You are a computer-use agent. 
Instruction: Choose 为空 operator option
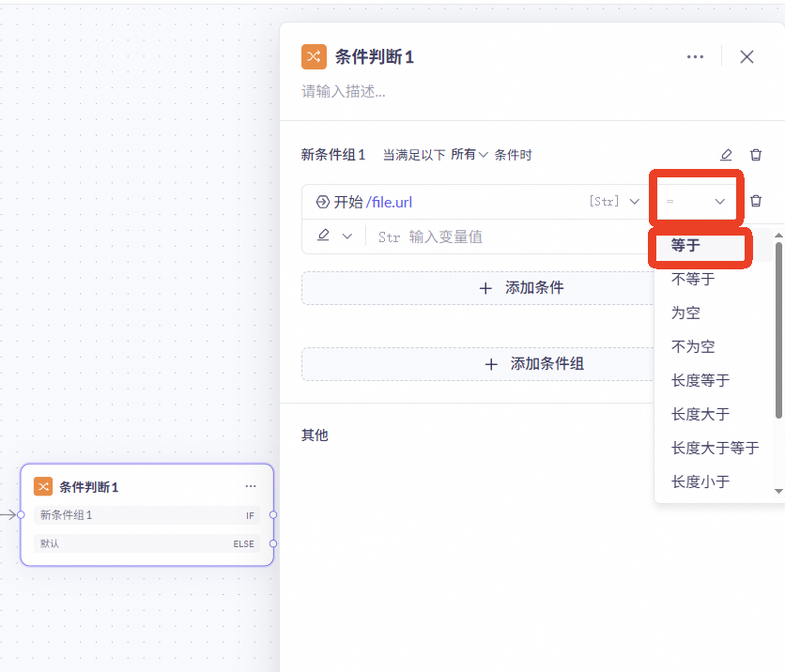(x=714, y=313)
